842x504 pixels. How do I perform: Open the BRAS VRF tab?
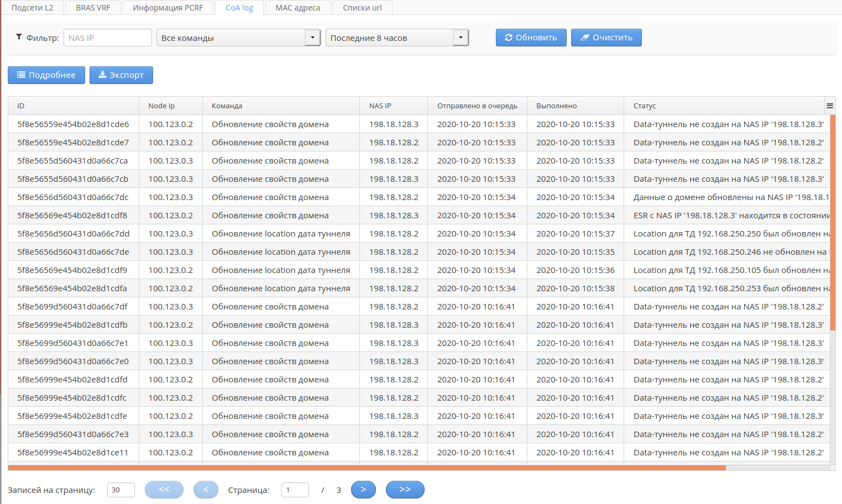pos(93,8)
